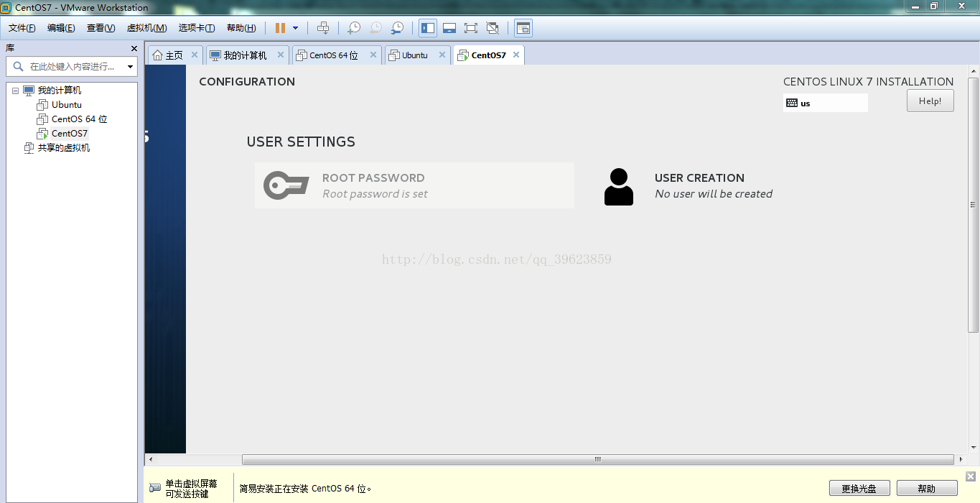
Task: Enter full screen mode icon
Action: [x=471, y=28]
